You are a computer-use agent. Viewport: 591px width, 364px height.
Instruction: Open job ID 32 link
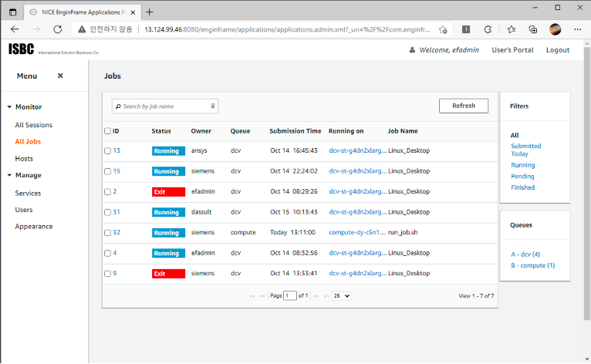point(117,232)
